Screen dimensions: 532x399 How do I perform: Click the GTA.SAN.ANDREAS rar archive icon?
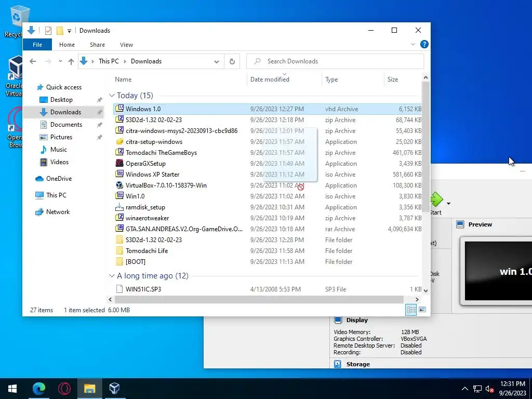point(119,229)
